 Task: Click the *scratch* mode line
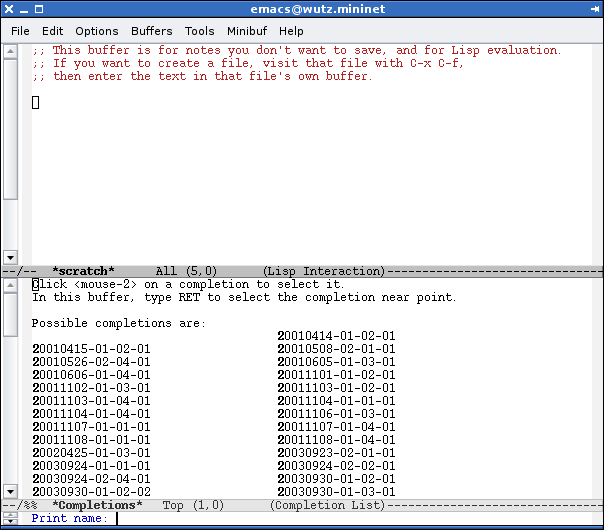point(300,271)
